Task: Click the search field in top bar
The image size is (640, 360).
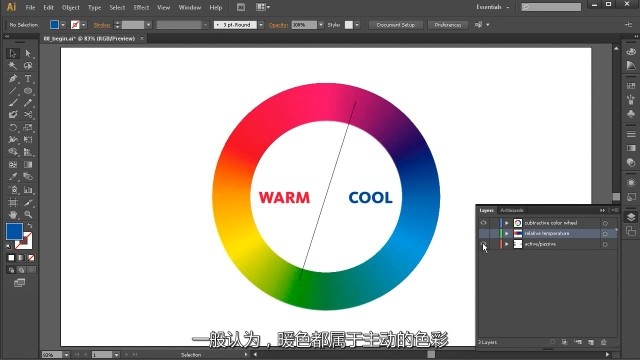Action: pos(551,7)
